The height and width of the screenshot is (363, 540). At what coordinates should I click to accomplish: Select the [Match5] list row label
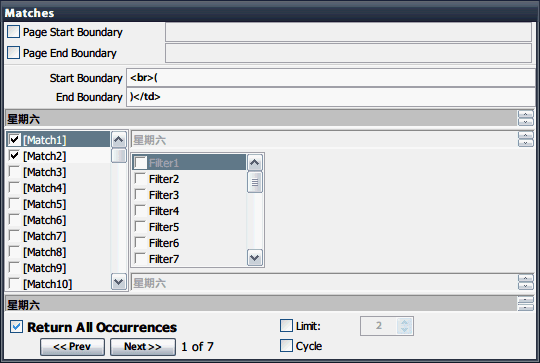pyautogui.click(x=44, y=204)
